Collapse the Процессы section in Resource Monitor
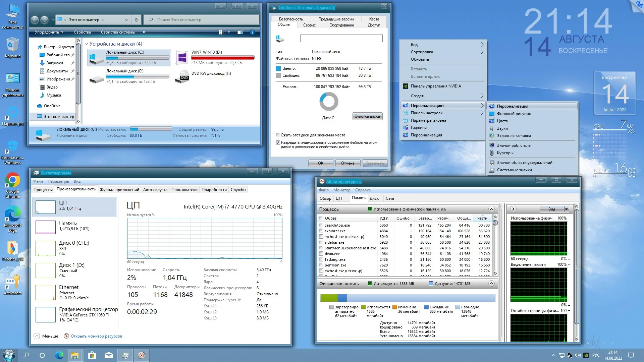Viewport: 644px width, 362px height. click(x=491, y=209)
